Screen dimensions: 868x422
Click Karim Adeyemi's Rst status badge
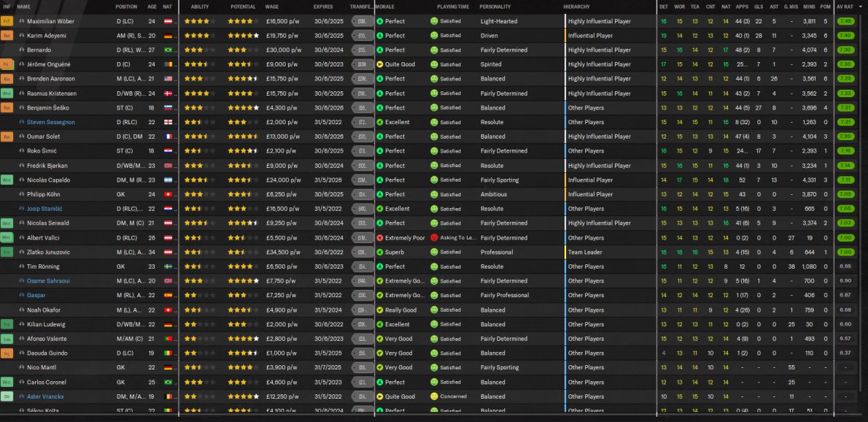(7, 36)
